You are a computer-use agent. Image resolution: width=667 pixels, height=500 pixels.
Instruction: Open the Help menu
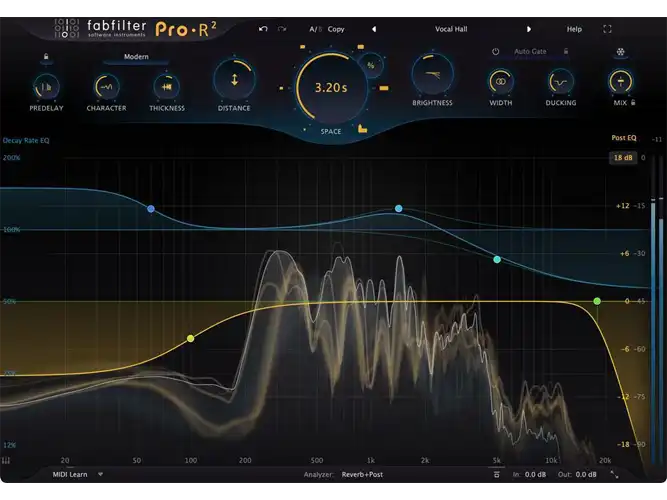(574, 29)
